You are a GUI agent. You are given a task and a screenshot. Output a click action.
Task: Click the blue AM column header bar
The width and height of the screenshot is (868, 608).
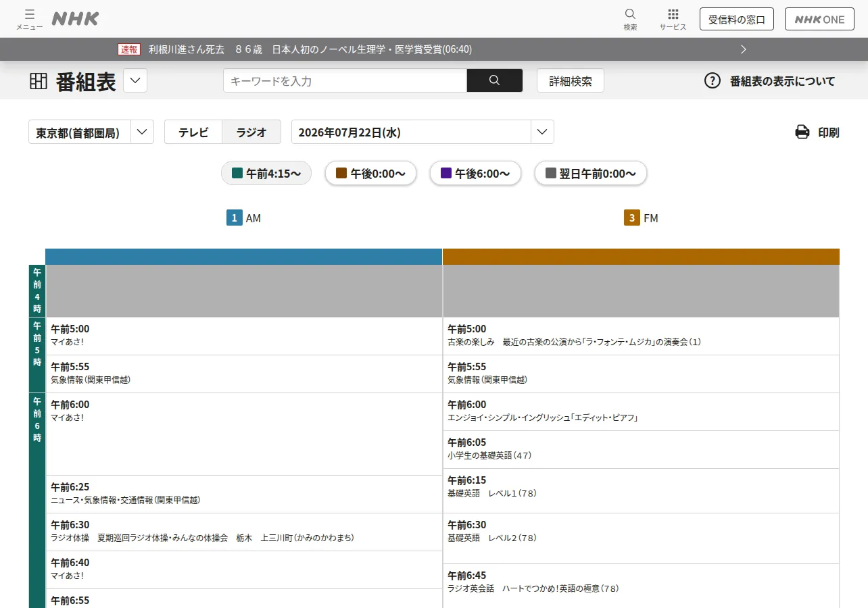244,257
